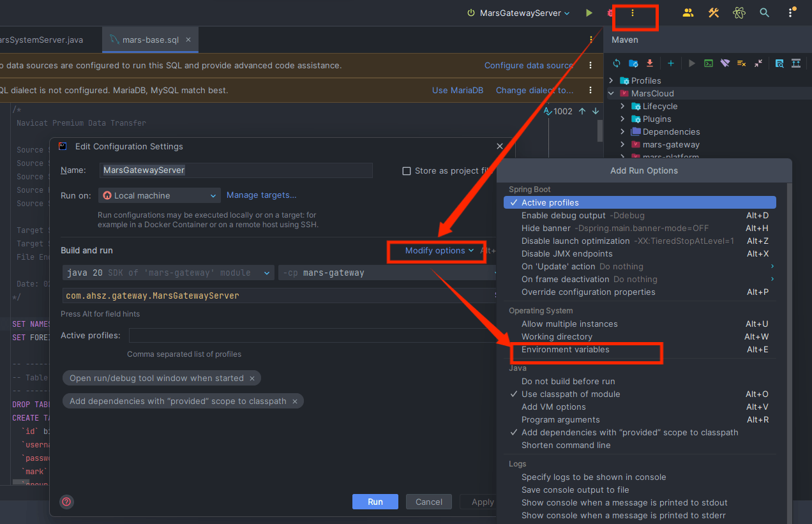Reload all Maven projects icon
The height and width of the screenshot is (524, 812).
617,63
